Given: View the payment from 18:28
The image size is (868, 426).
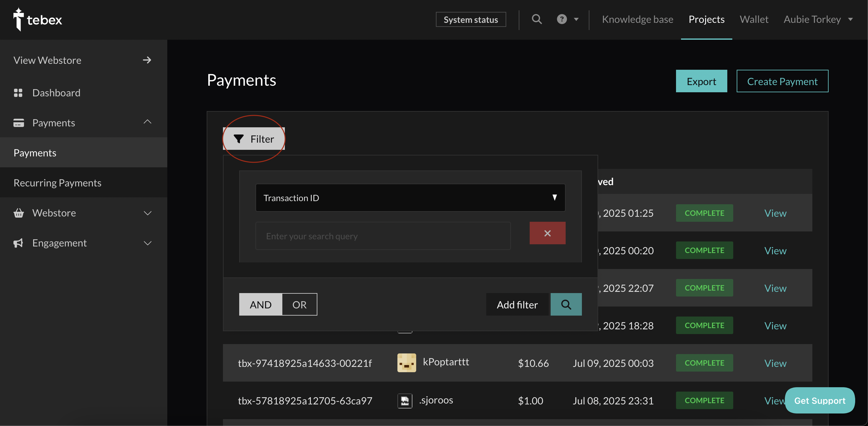Looking at the screenshot, I should [x=775, y=326].
